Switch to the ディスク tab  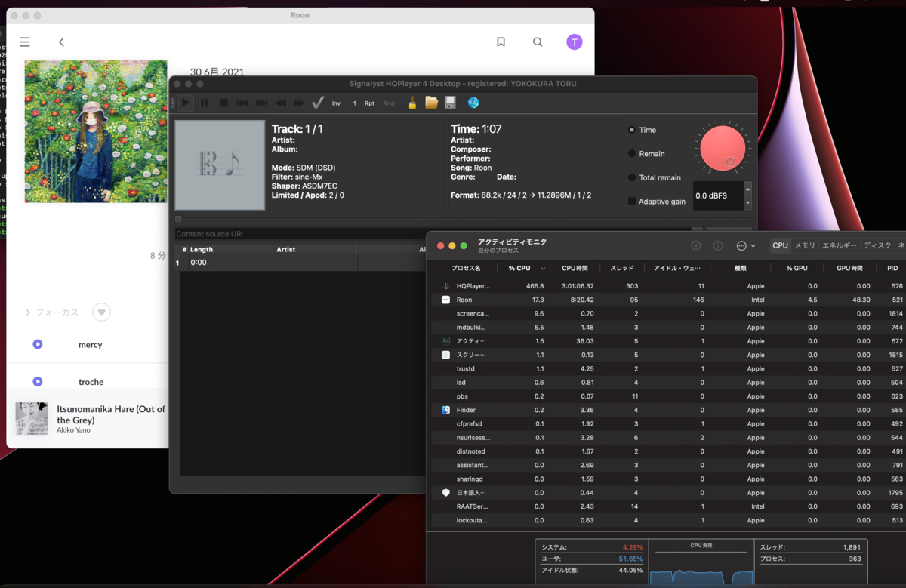877,245
